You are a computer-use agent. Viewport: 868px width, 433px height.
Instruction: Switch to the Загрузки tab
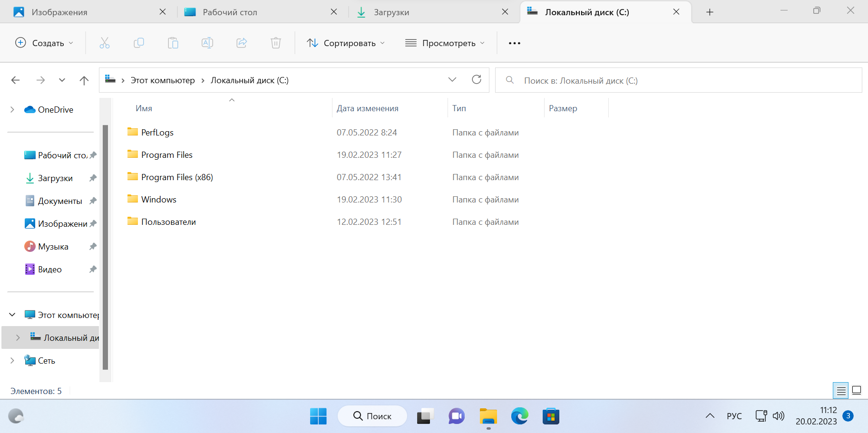coord(432,12)
